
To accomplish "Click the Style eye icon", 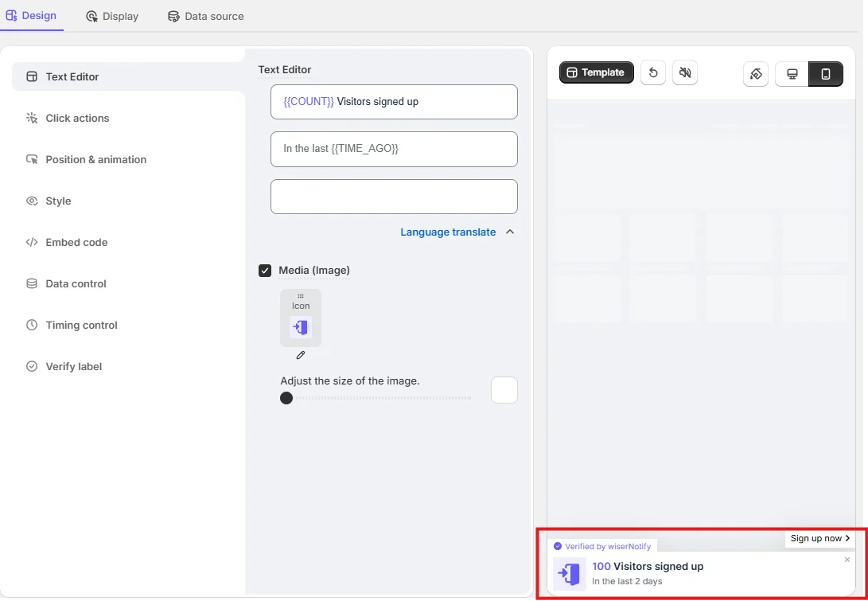I will coord(32,201).
